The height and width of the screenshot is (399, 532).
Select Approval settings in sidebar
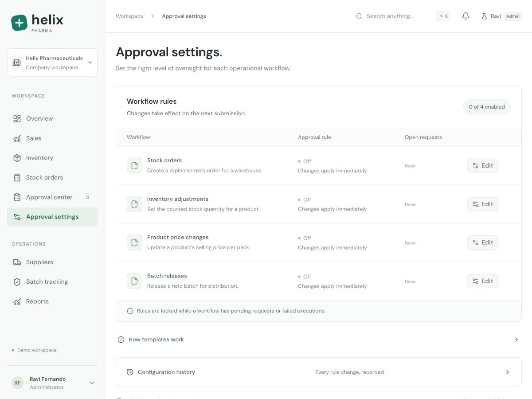tap(52, 217)
